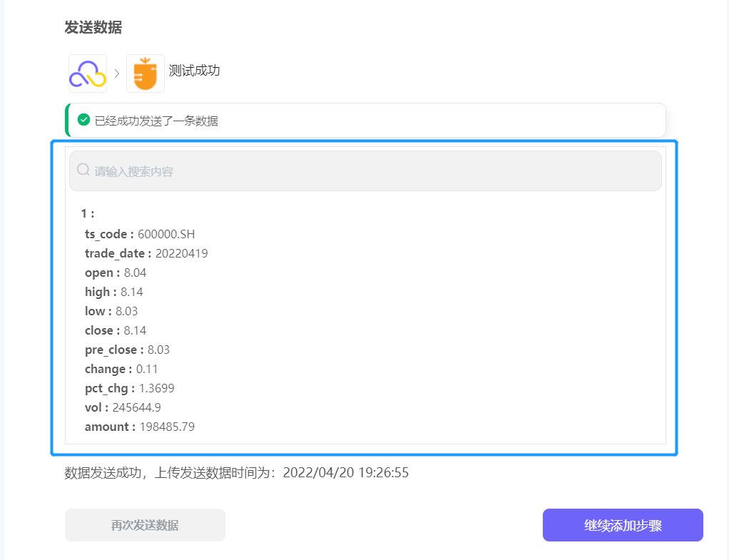Screen dimensions: 729x560
Task: Click the ts_code field label
Action: [x=109, y=235]
